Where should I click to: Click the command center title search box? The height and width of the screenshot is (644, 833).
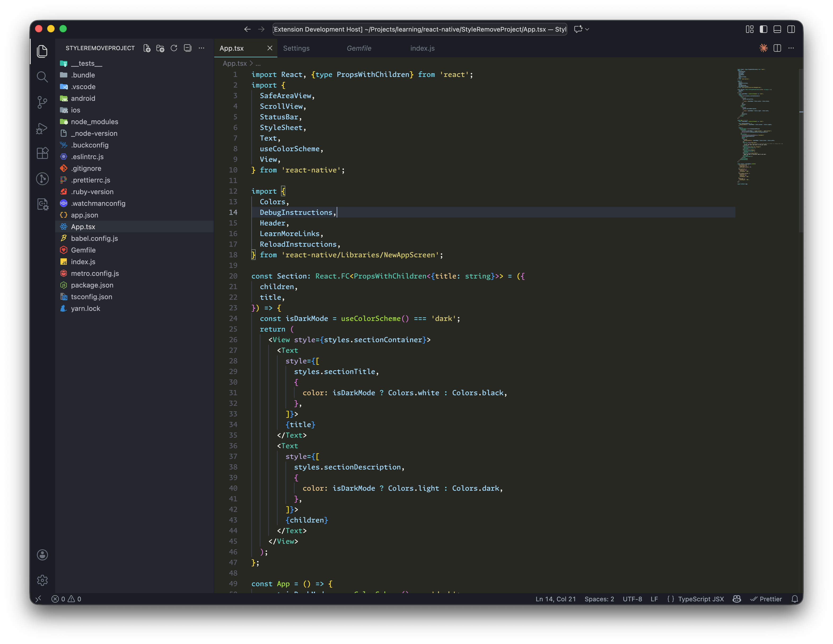420,29
